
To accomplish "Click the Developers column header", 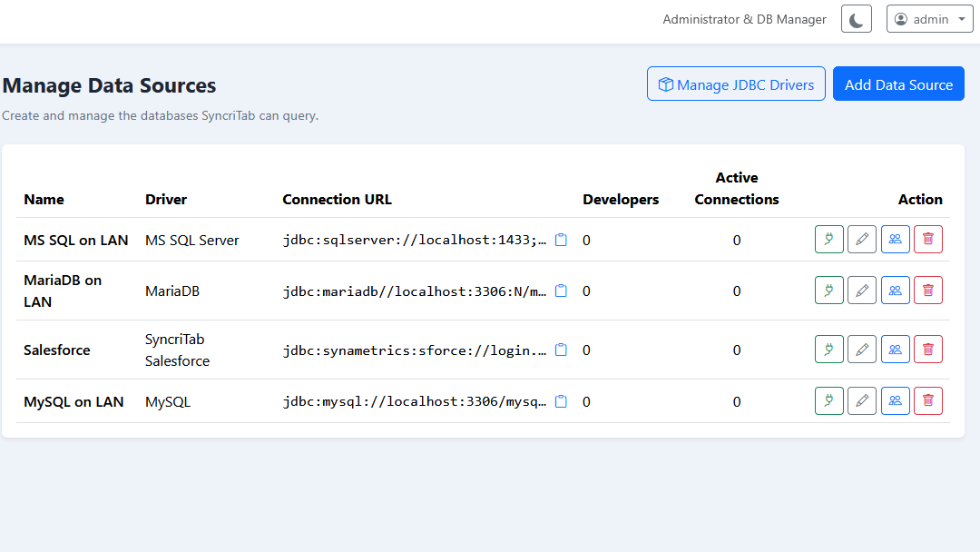I will coord(621,200).
